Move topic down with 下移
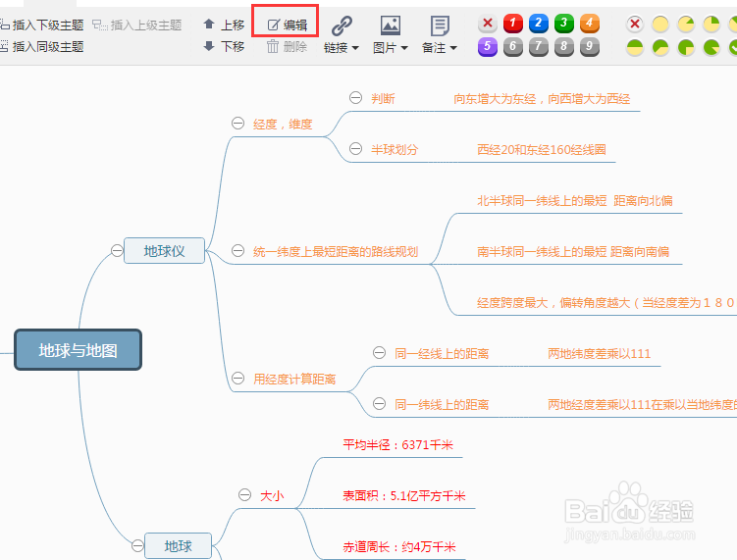The width and height of the screenshot is (737, 560). click(224, 46)
